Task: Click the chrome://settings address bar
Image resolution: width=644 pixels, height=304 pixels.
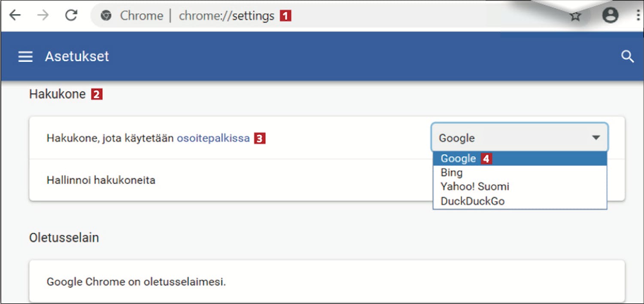Action: tap(226, 16)
